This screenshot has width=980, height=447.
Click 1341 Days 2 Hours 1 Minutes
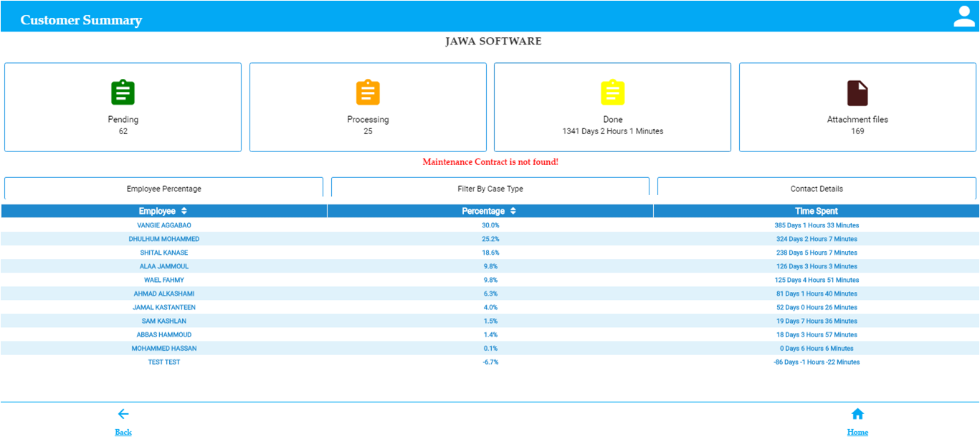coord(613,131)
